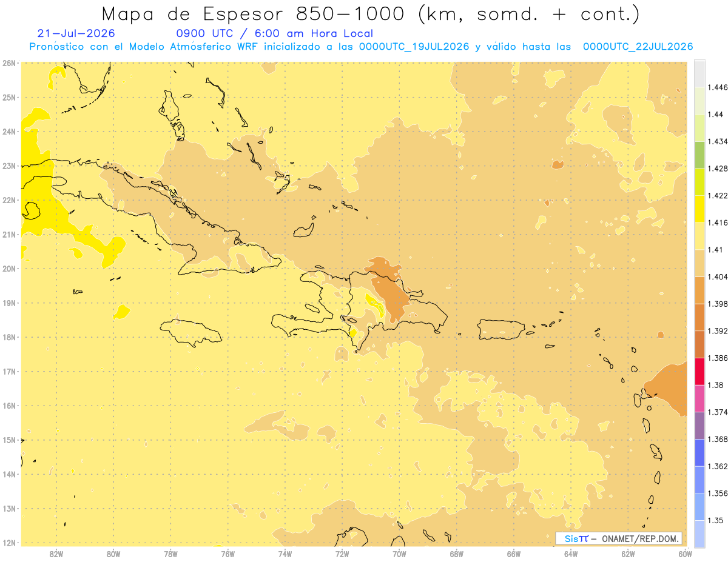
Task: Click the color scale value 1.416
Action: 717,222
